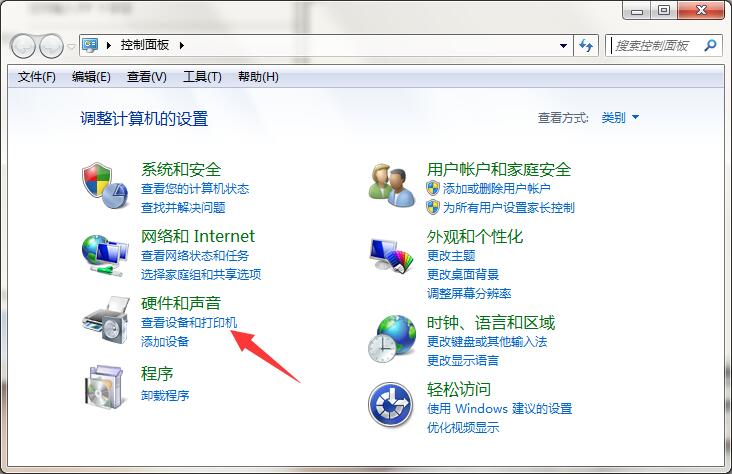The image size is (732, 474).
Task: Open the Ease of Access blue circle icon
Action: pos(390,404)
